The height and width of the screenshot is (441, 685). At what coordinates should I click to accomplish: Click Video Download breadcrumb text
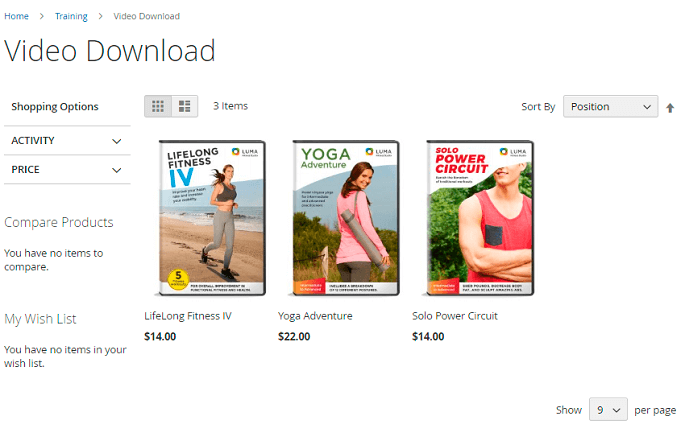coord(146,16)
